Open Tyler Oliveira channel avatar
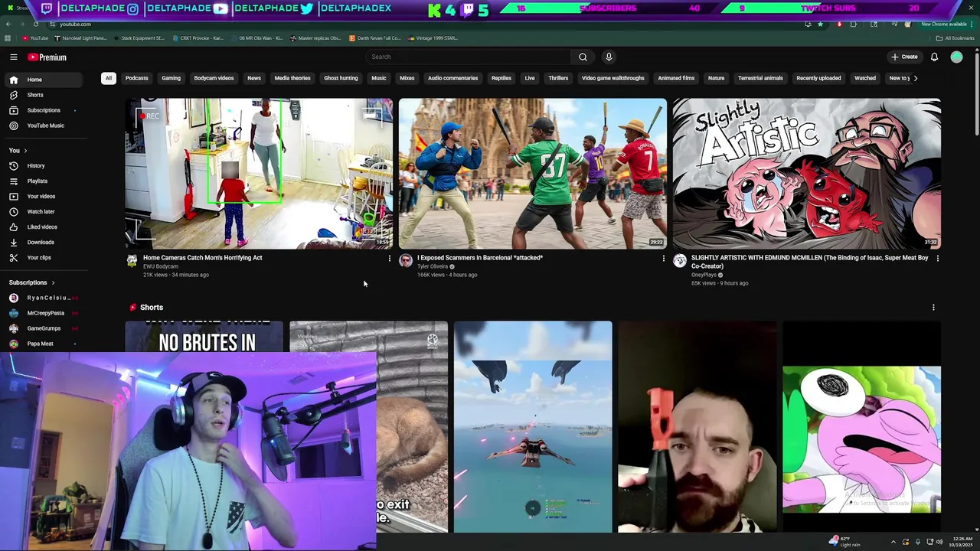Screen dimensions: 980x551 (406, 261)
